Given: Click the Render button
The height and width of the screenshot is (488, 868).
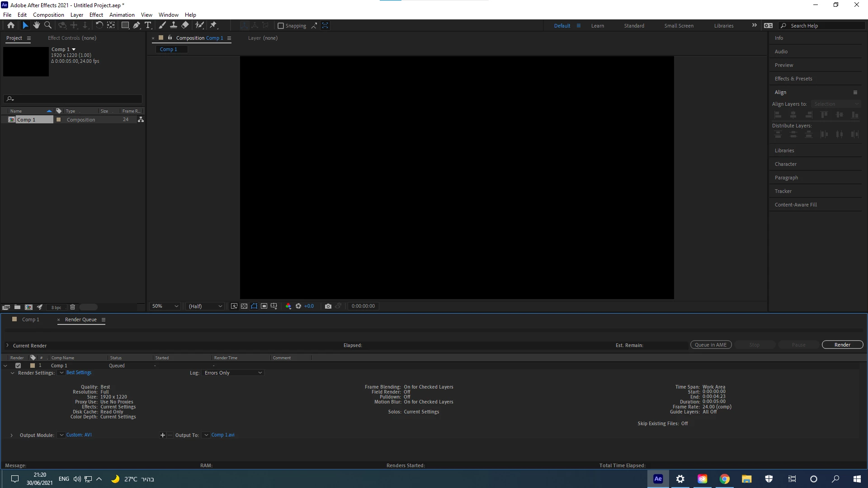Looking at the screenshot, I should tap(842, 345).
